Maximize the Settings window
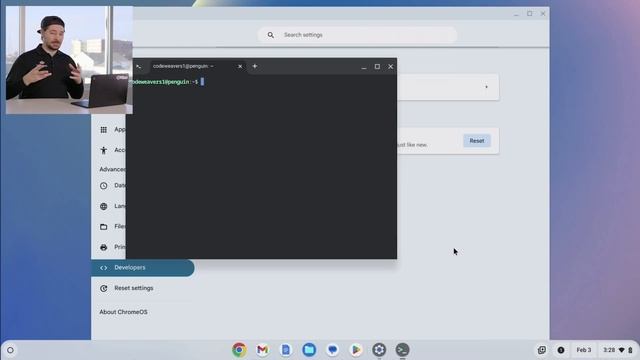This screenshot has height=360, width=640. (x=529, y=13)
